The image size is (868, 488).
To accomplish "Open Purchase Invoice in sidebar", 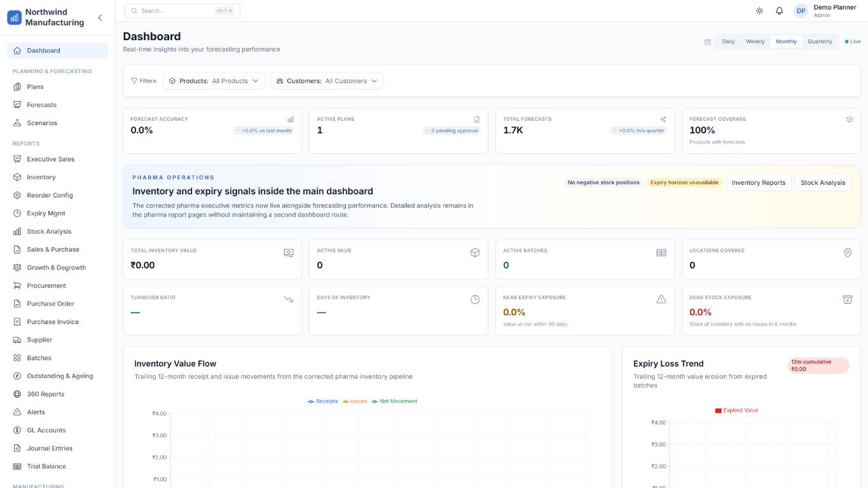I will [x=57, y=322].
